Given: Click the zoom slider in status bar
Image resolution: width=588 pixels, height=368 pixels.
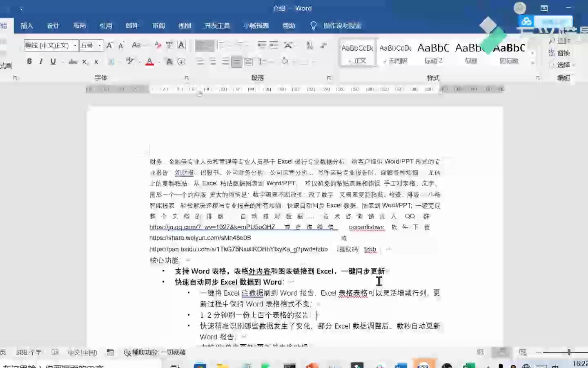Looking at the screenshot, I should coord(568,352).
